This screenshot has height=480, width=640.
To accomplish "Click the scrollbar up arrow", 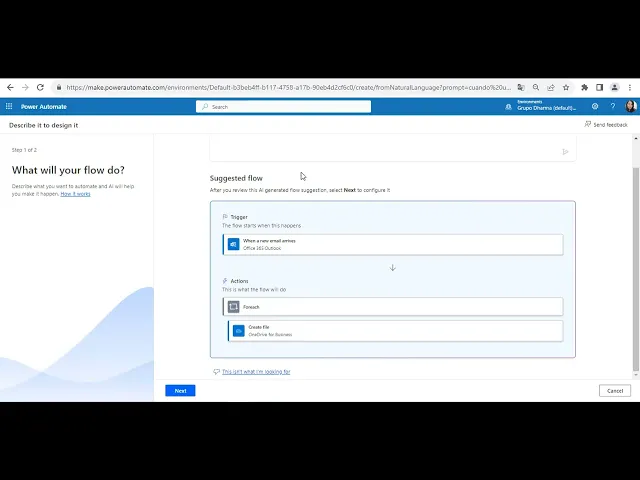I will click(636, 139).
